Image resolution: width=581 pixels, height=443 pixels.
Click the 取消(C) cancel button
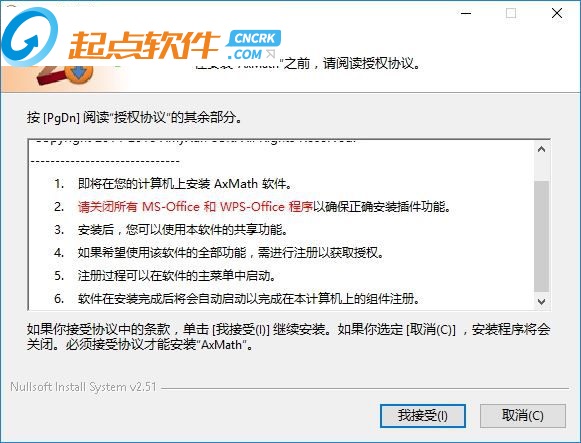tap(523, 416)
